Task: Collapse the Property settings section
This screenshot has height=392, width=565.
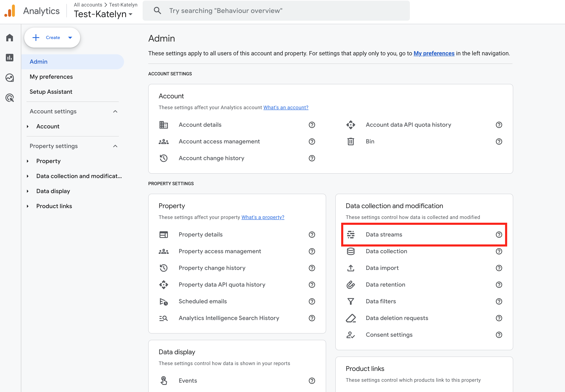Action: [115, 146]
